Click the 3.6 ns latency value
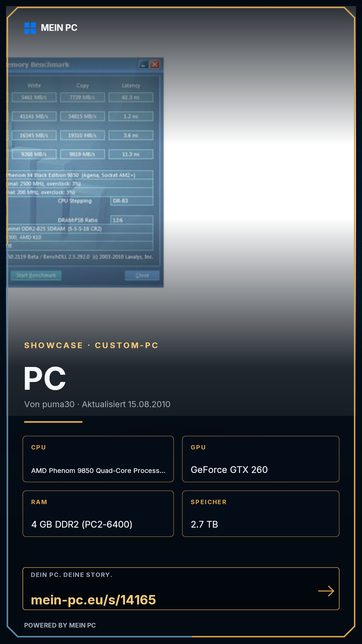This screenshot has height=644, width=362. [x=131, y=136]
